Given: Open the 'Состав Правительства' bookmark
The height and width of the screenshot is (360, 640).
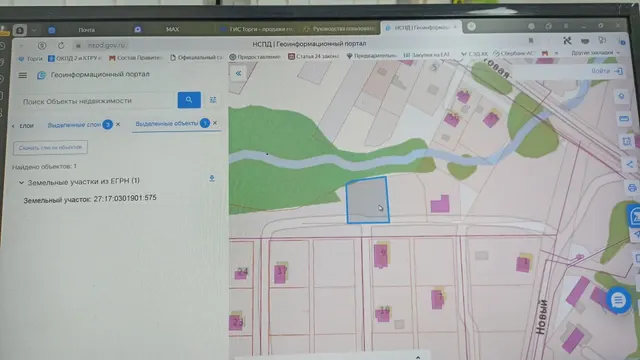Looking at the screenshot, I should click(136, 58).
